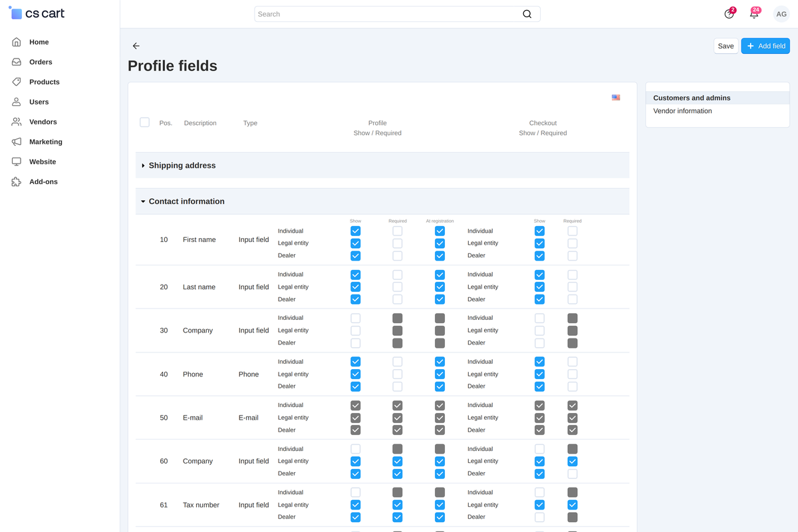Click the Products tag icon
The width and height of the screenshot is (798, 532).
tap(17, 82)
